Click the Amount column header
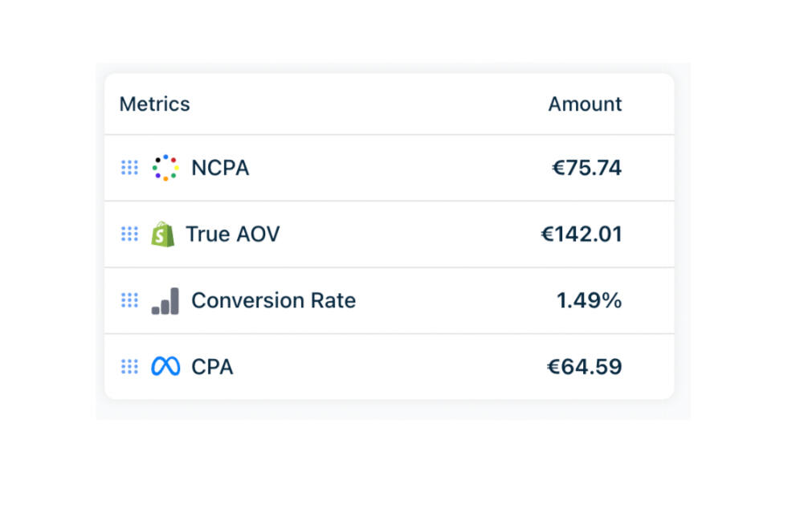The image size is (812, 509). coord(585,104)
